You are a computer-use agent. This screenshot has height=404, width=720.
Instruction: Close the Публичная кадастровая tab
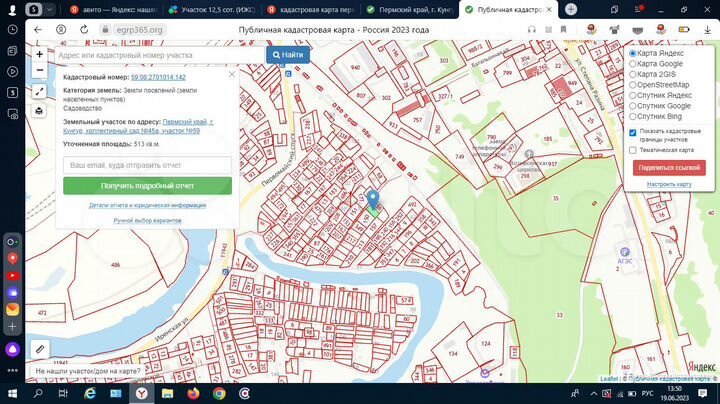pyautogui.click(x=549, y=9)
